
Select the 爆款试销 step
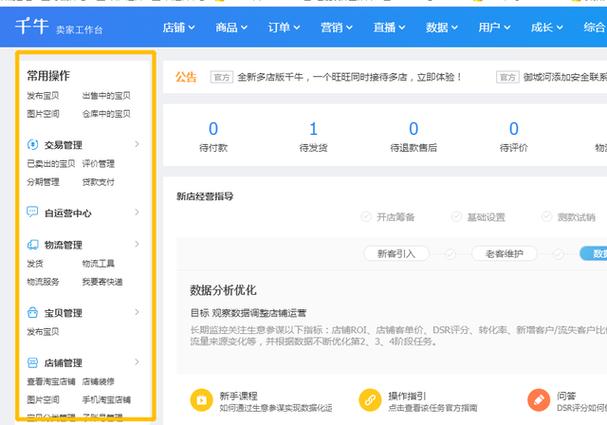point(576,217)
